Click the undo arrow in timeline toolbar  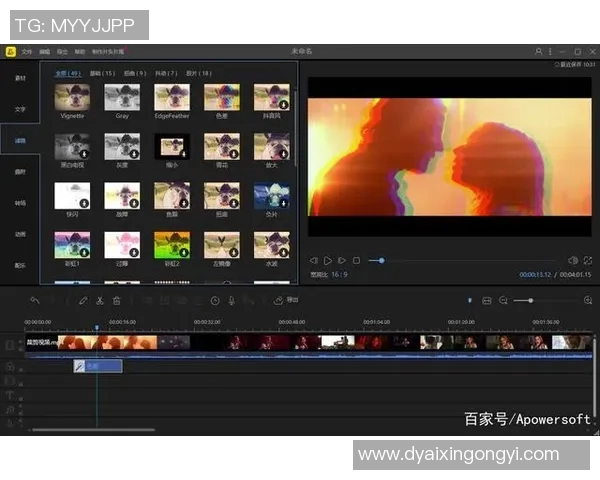click(x=35, y=300)
